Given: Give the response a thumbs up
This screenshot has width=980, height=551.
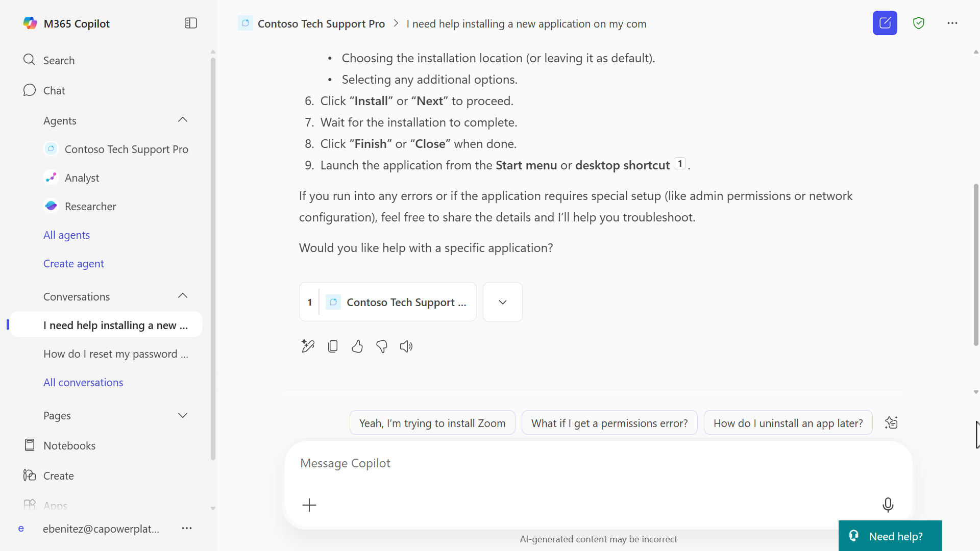Looking at the screenshot, I should (357, 346).
